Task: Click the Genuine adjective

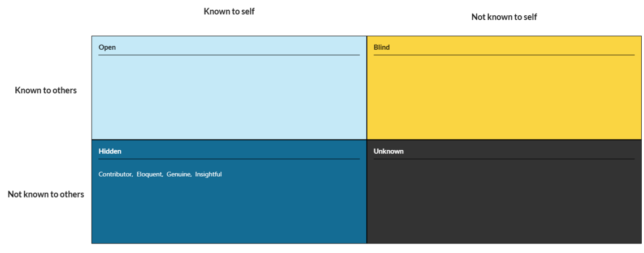Action: [x=179, y=175]
